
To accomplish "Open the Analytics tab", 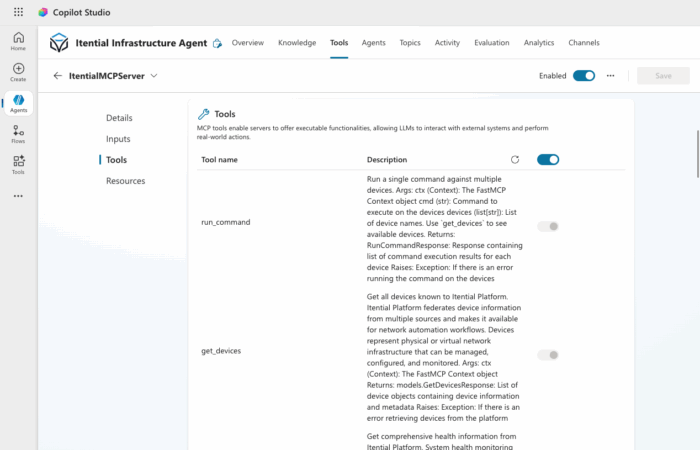I will click(539, 43).
